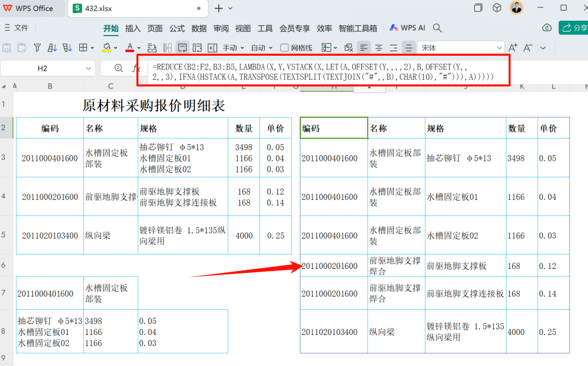588x366 pixels.
Task: Click the user avatar profile picture
Action: [x=516, y=7]
